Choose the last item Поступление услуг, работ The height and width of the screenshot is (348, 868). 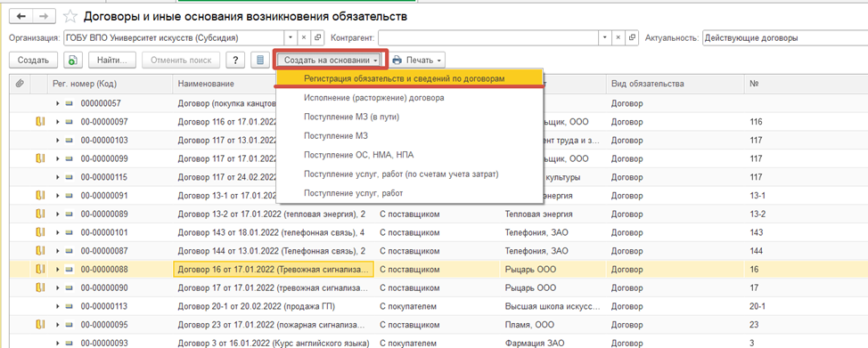pyautogui.click(x=409, y=193)
